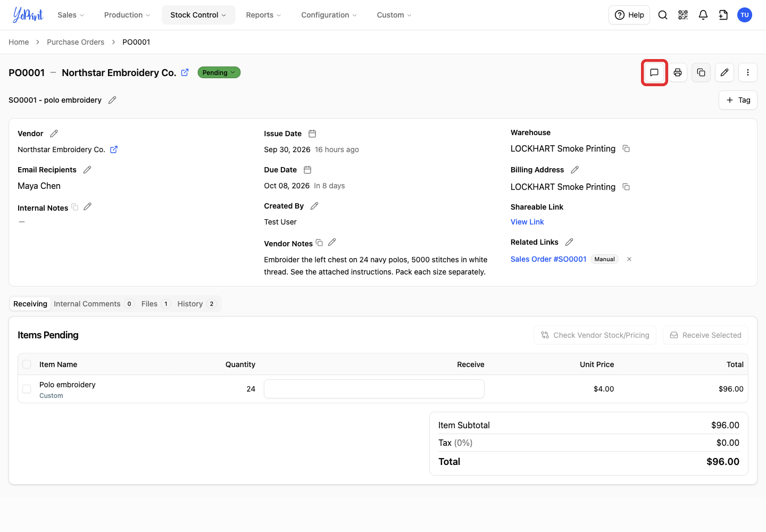
Task: Open the three-dot more options menu
Action: pos(748,72)
